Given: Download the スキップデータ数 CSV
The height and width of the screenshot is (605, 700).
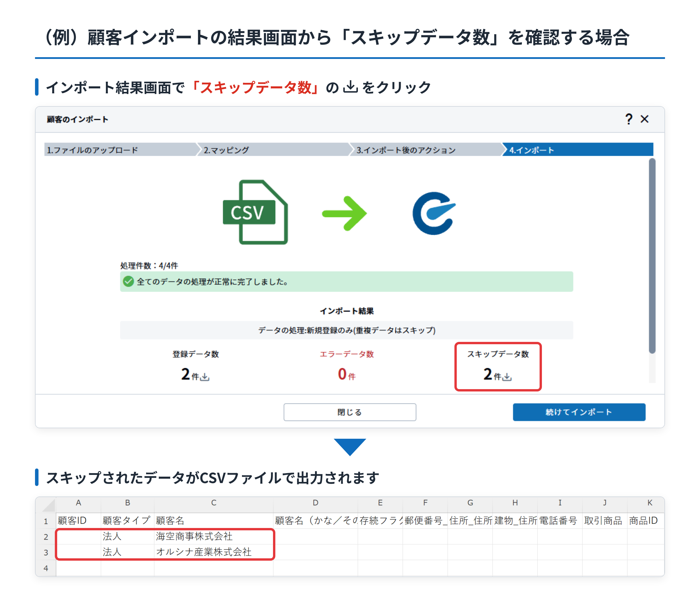Looking at the screenshot, I should pyautogui.click(x=507, y=376).
